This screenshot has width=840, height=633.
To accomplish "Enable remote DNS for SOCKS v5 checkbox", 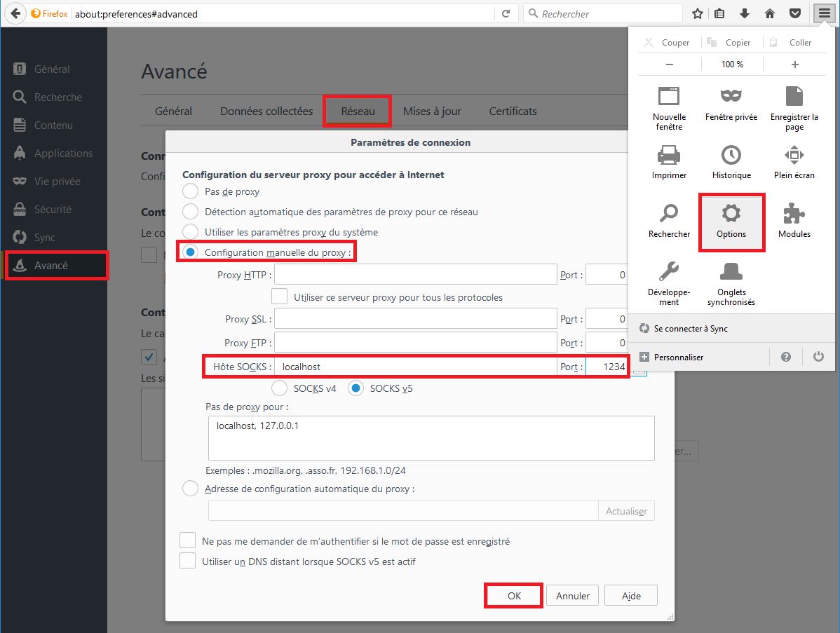I will tap(188, 561).
